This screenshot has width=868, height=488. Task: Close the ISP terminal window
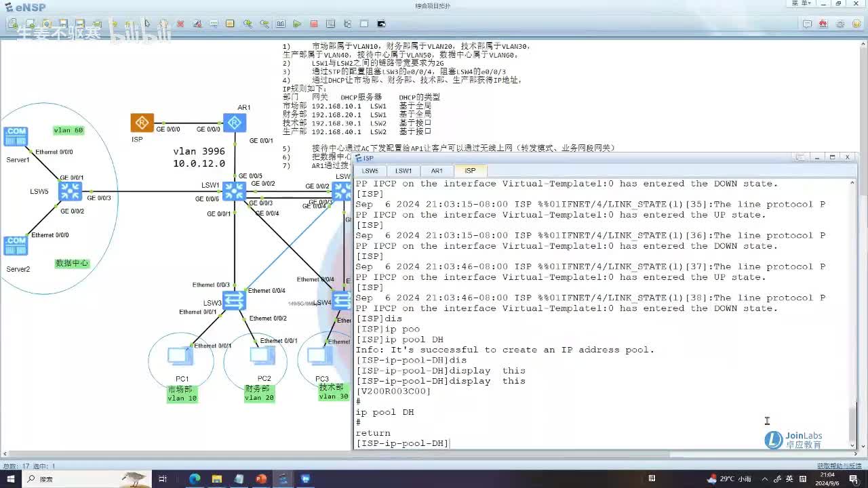(x=847, y=157)
